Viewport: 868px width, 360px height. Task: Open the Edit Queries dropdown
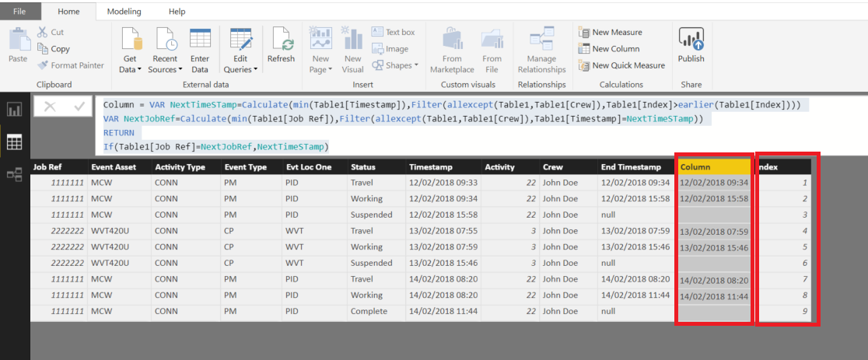(x=241, y=50)
